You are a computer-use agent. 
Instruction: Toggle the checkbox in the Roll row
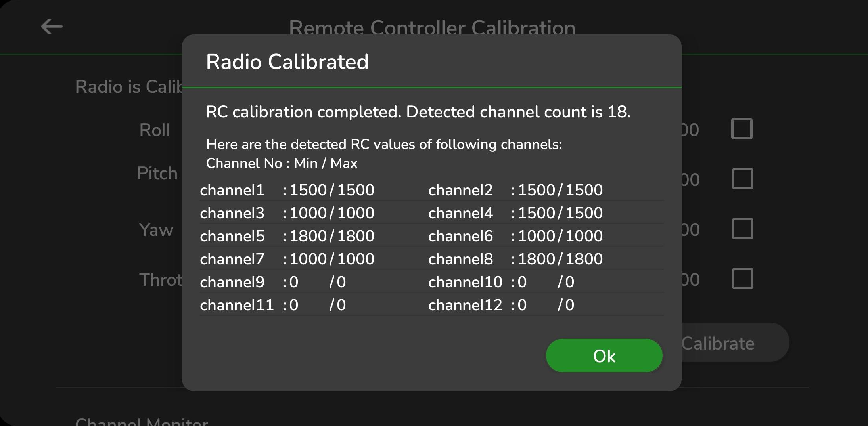tap(742, 129)
